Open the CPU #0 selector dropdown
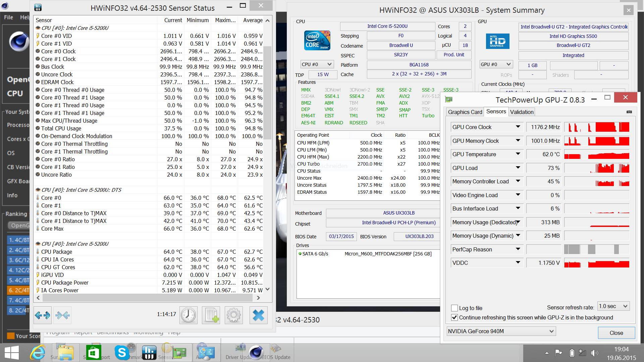Viewport: 644px width, 362px height. click(317, 64)
